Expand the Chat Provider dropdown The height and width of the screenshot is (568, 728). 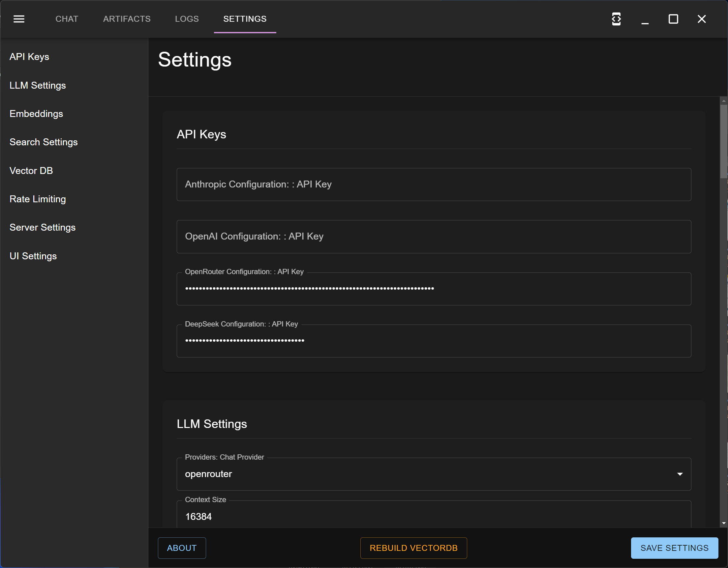click(x=434, y=474)
